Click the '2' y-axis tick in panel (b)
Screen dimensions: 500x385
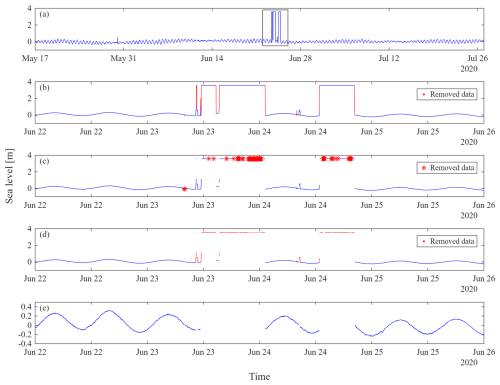tap(30, 98)
